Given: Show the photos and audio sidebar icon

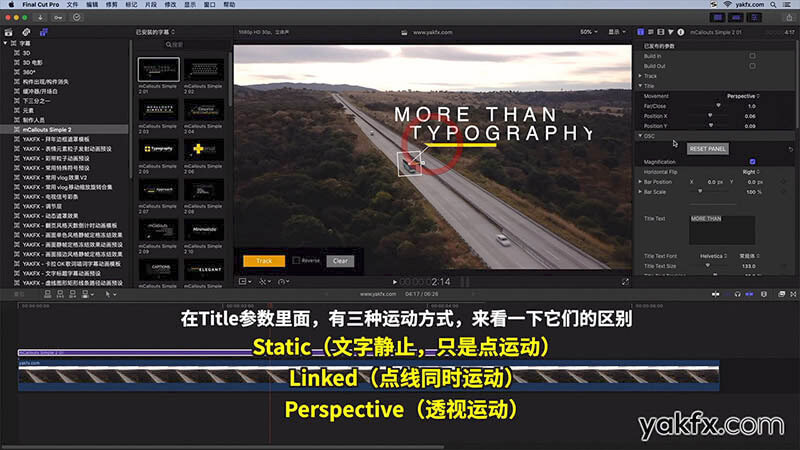Looking at the screenshot, I should [26, 32].
